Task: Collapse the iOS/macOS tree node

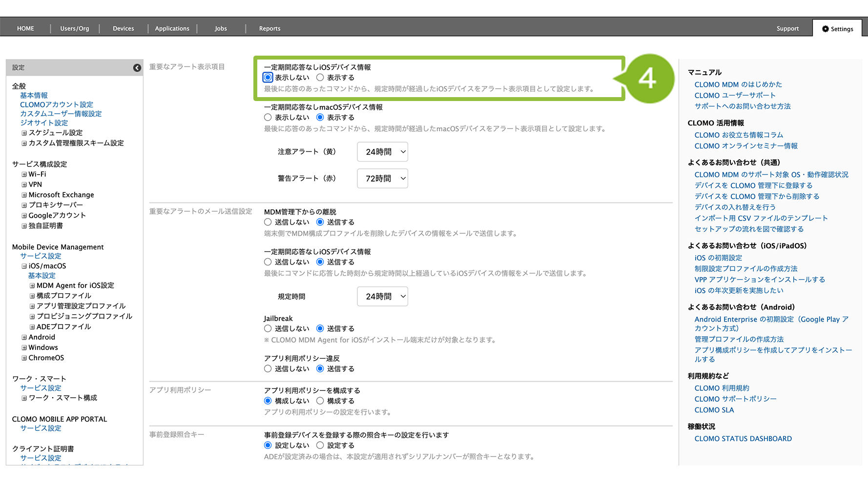Action: pyautogui.click(x=24, y=266)
